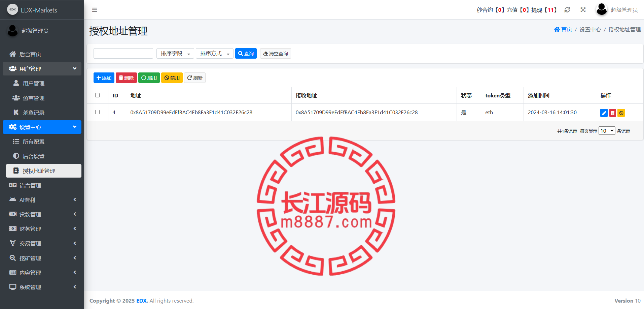
Task: Click the yellow 禁用 button
Action: (x=172, y=78)
